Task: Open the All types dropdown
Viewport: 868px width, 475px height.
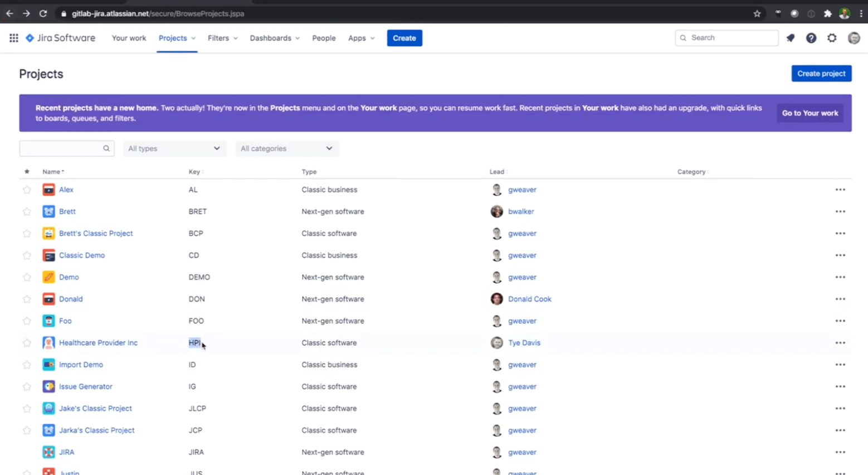Action: click(174, 148)
